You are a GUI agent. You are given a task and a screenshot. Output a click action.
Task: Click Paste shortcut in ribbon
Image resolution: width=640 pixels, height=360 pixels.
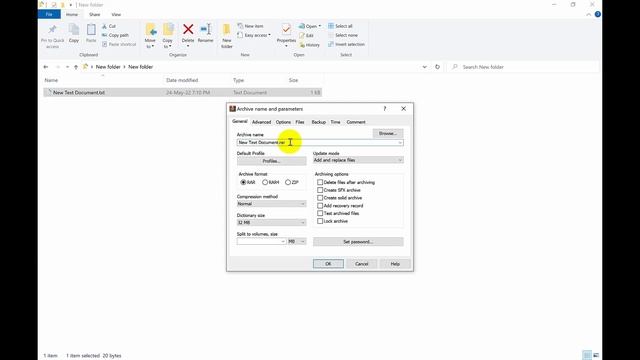[x=119, y=44]
